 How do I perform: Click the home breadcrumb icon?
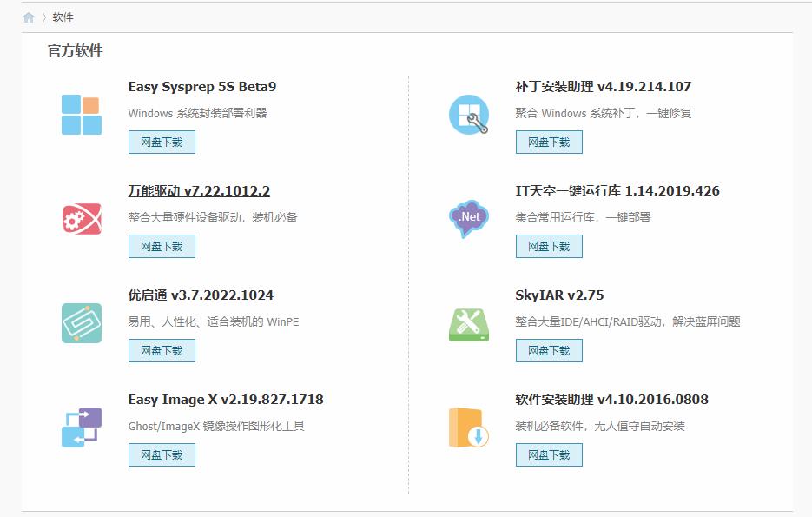[x=29, y=17]
